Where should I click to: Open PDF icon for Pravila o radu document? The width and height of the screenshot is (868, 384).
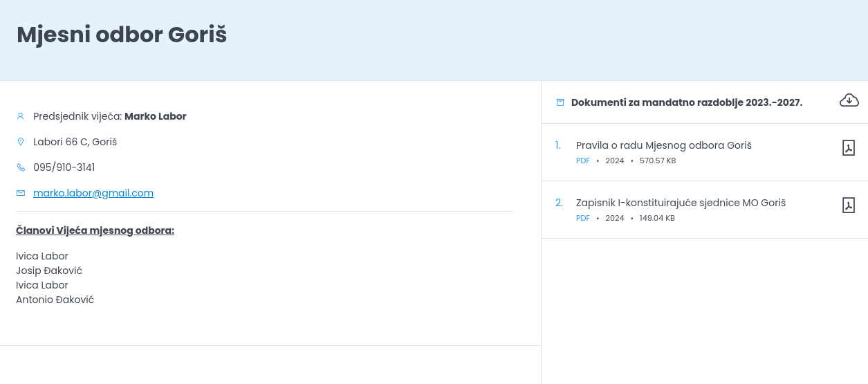pos(849,148)
